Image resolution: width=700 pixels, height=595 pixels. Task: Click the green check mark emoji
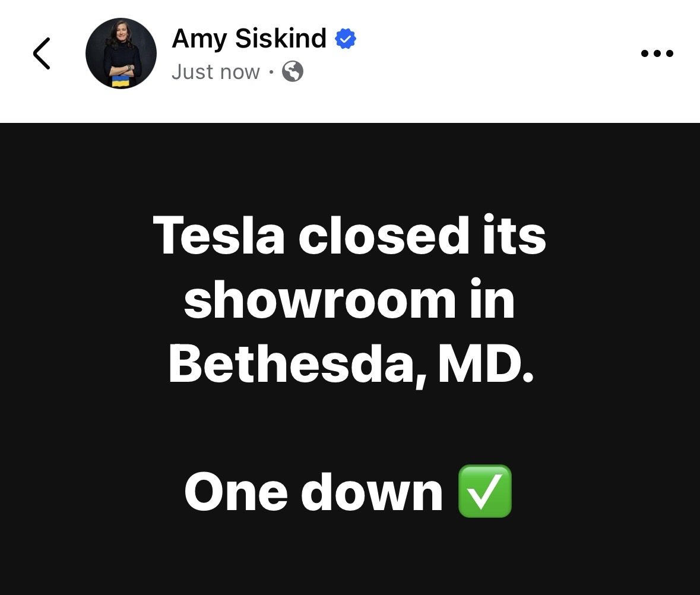pos(485,491)
